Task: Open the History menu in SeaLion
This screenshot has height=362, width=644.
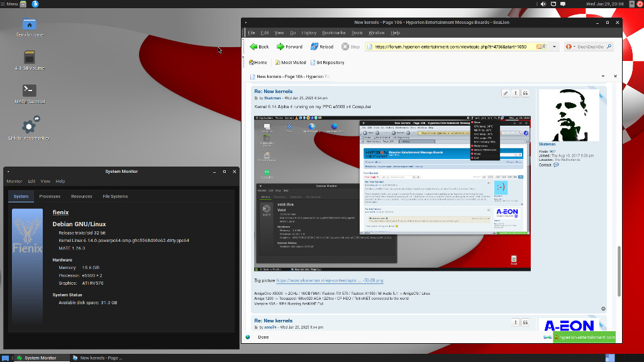Action: [x=309, y=33]
